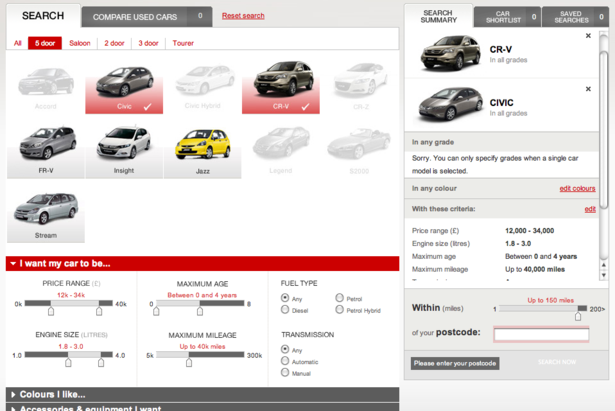Select Diesel fuel type
Image resolution: width=615 pixels, height=411 pixels.
click(x=285, y=310)
